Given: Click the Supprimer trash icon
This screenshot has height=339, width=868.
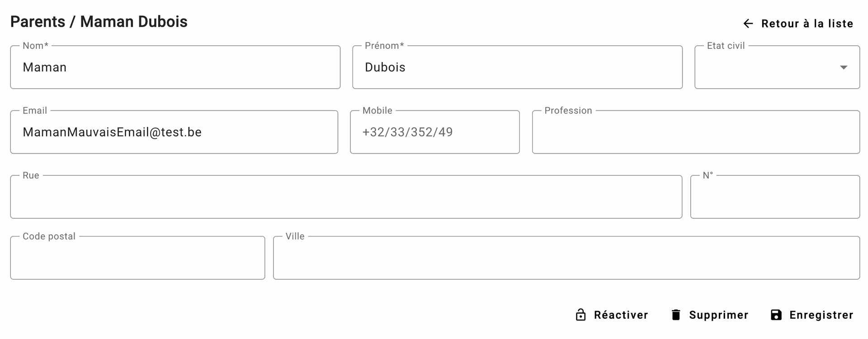Looking at the screenshot, I should 676,315.
